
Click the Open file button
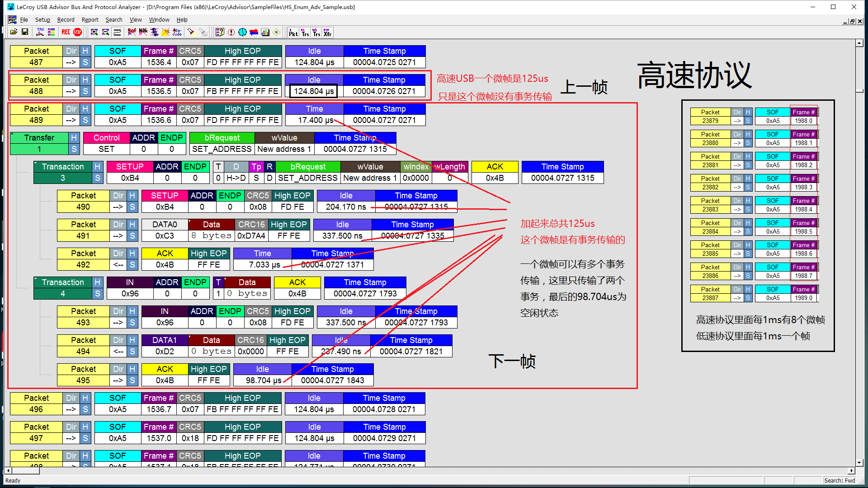[x=14, y=32]
